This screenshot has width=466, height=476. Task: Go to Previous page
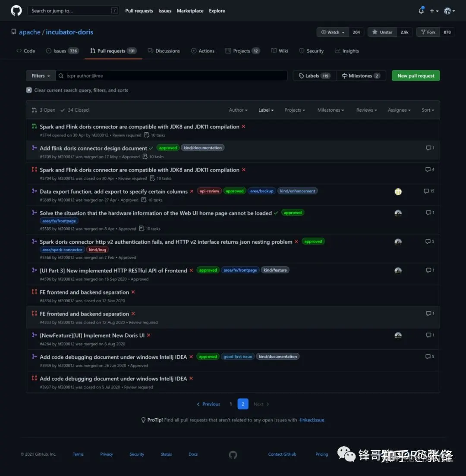pos(209,404)
